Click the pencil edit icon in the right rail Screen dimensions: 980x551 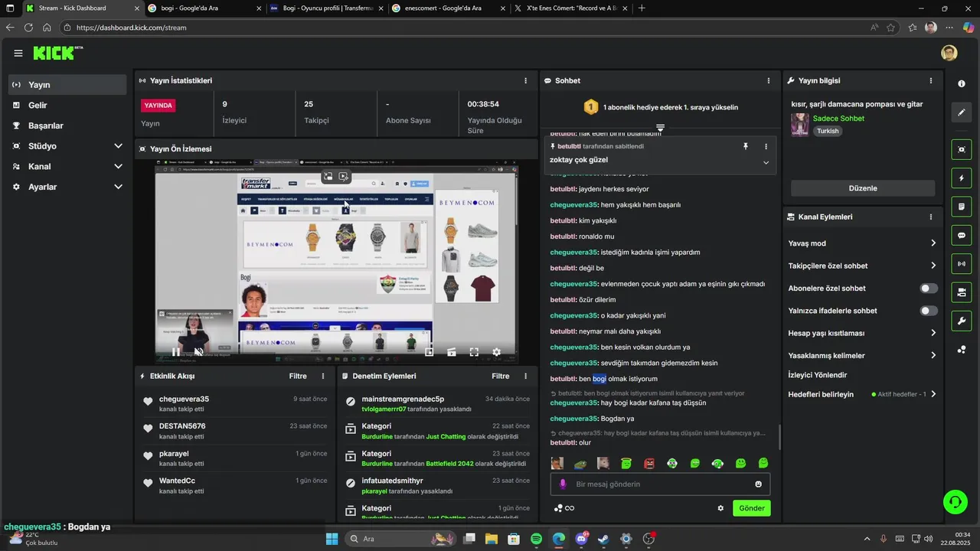pos(962,112)
